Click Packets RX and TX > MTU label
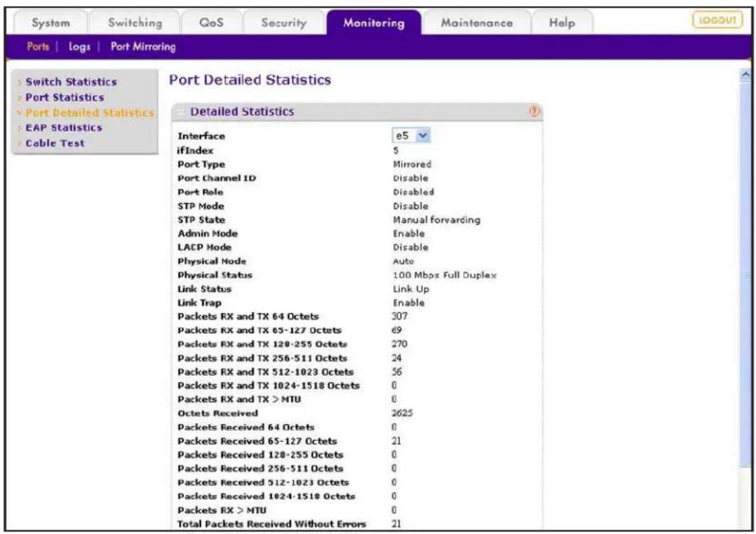This screenshot has width=756, height=534. [239, 400]
